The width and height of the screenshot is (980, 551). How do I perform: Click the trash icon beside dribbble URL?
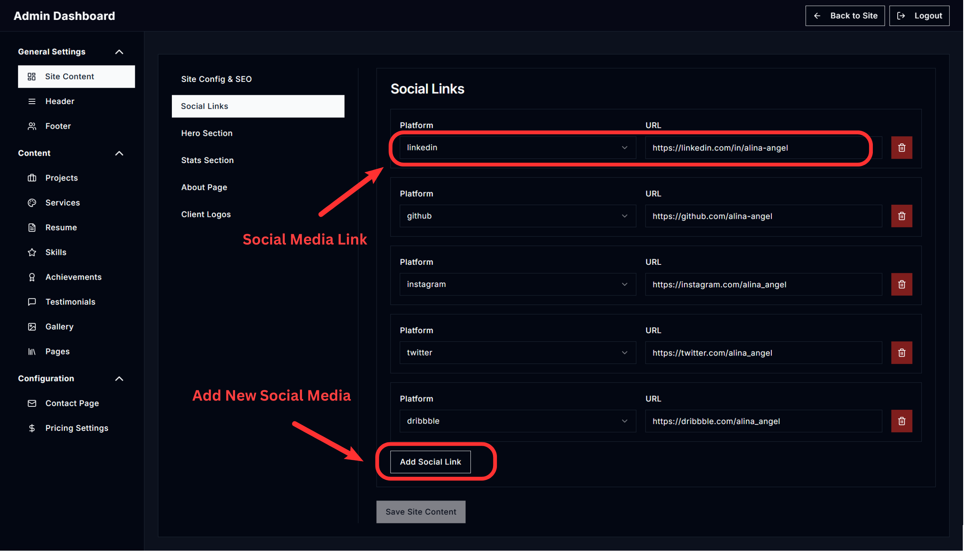pyautogui.click(x=902, y=421)
